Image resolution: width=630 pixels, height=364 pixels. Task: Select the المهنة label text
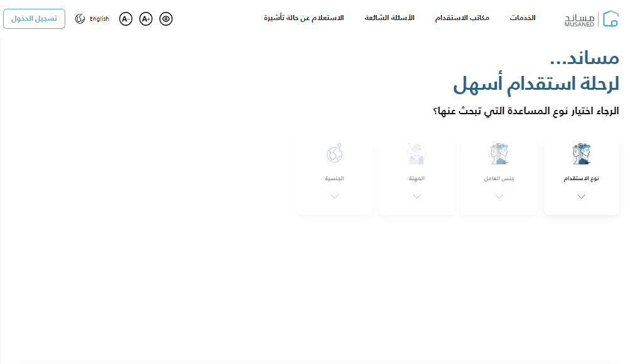coord(417,178)
